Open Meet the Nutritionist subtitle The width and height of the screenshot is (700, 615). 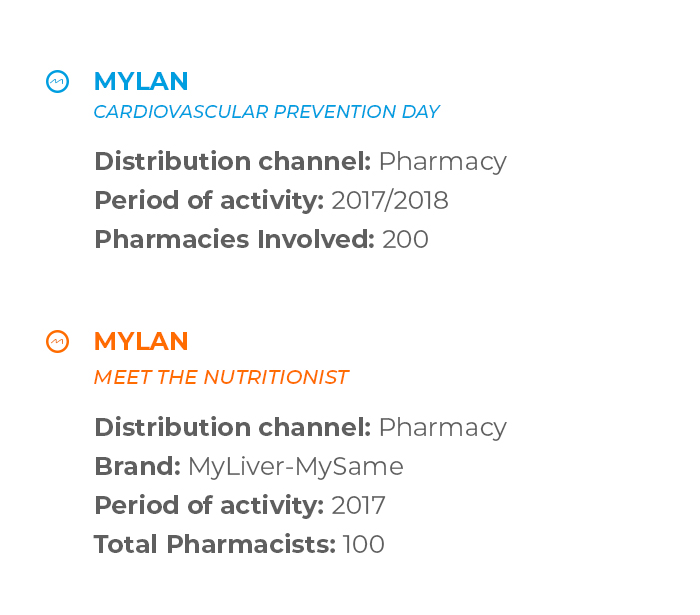pyautogui.click(x=221, y=377)
